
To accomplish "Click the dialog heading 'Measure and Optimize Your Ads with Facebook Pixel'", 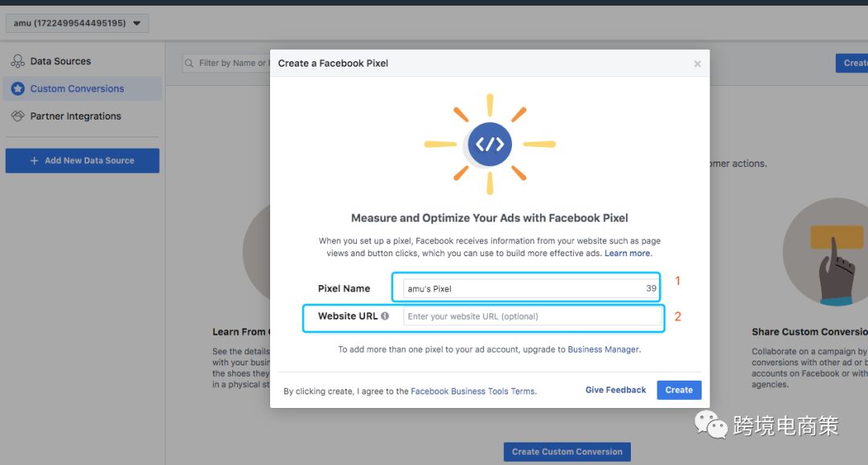I will (x=489, y=218).
